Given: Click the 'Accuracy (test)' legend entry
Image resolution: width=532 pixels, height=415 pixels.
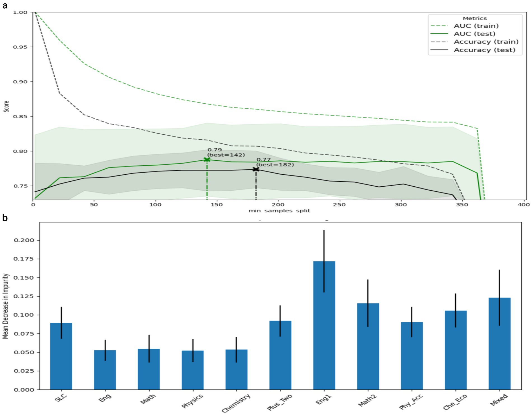Looking at the screenshot, I should coord(473,50).
